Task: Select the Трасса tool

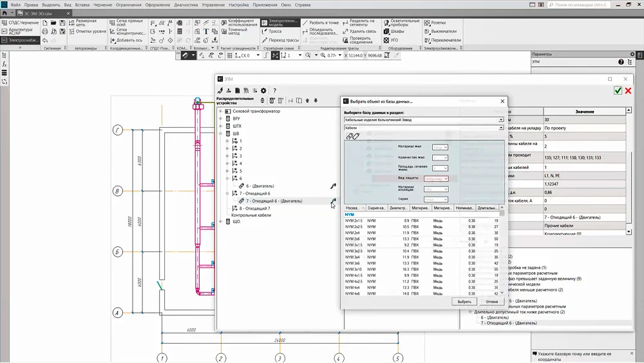Action: (274, 31)
